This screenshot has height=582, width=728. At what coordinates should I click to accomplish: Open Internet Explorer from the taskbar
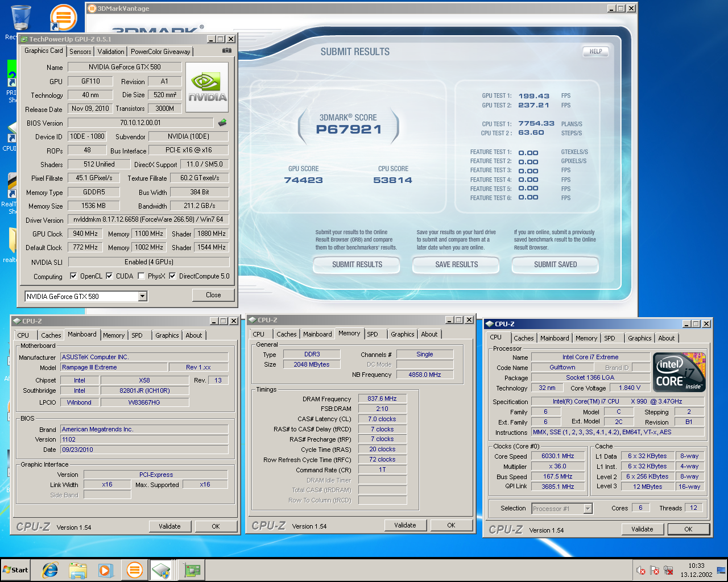(50, 570)
